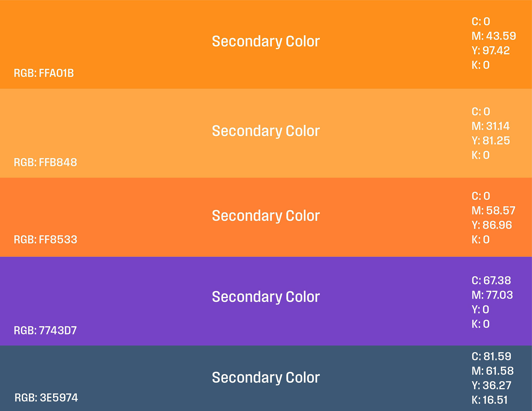
Task: Select the RGB: FFB848 hex label
Action: coord(45,162)
